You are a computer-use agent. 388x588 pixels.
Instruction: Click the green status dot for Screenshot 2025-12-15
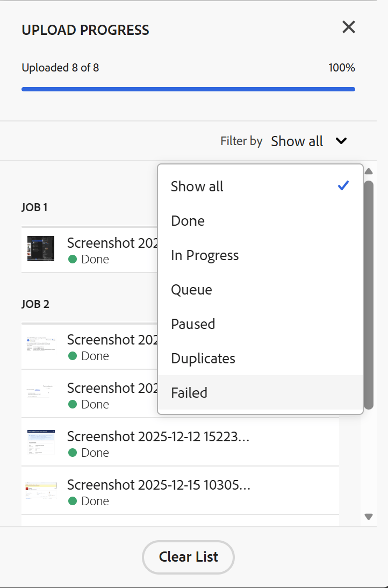click(x=73, y=501)
